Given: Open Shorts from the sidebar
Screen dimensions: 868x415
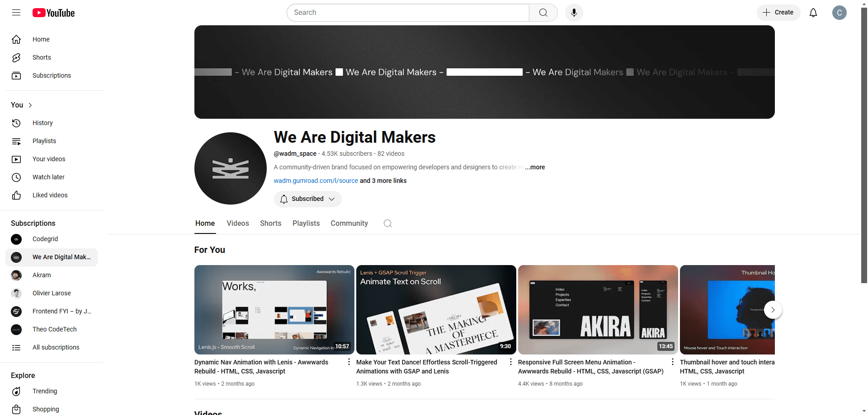Looking at the screenshot, I should [52, 57].
